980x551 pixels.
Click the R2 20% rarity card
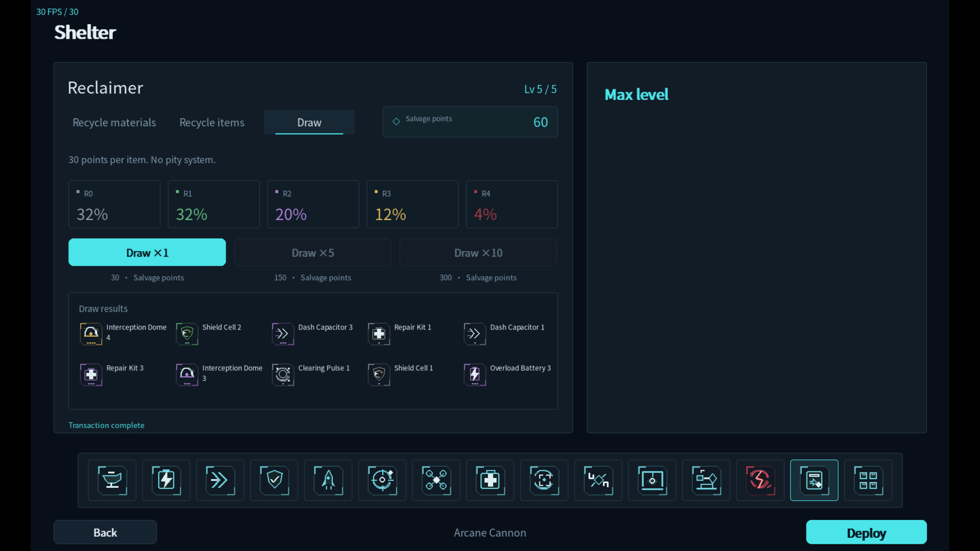[313, 204]
